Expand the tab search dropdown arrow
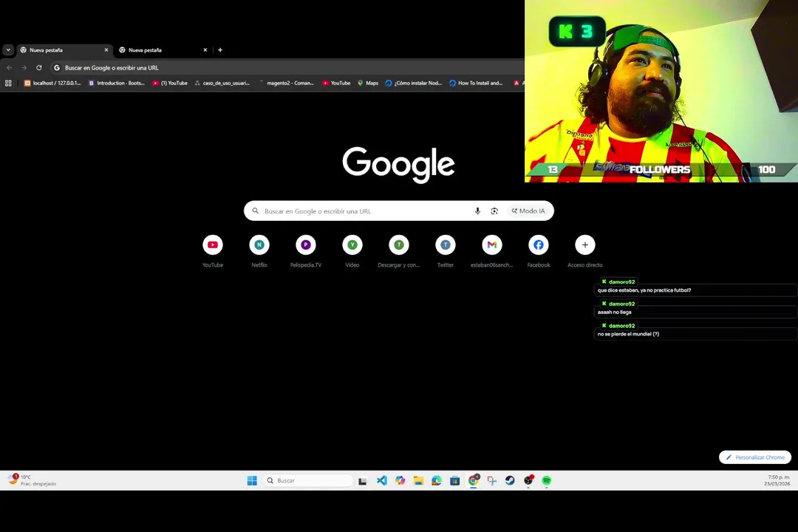Viewport: 798px width, 532px height. click(8, 50)
